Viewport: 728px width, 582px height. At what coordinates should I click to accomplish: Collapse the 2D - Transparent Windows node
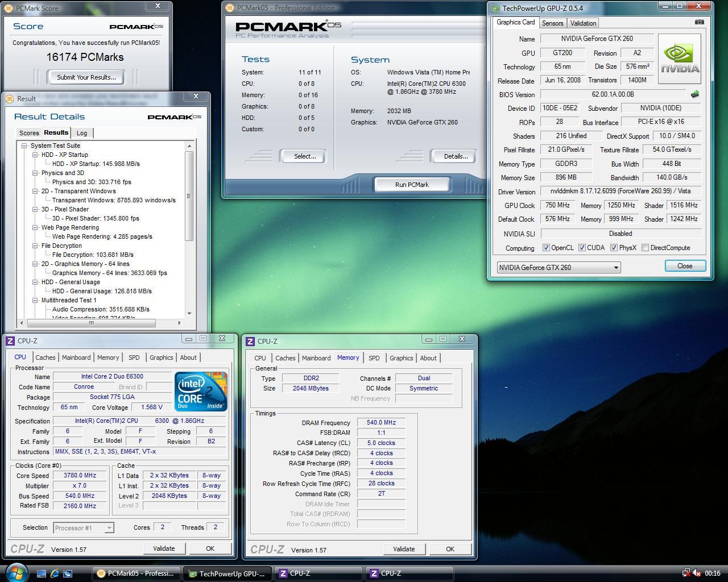35,191
